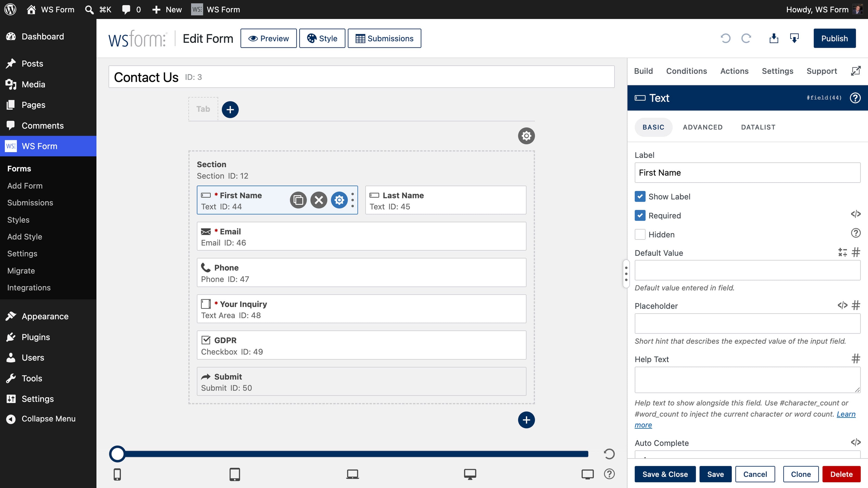Image resolution: width=868 pixels, height=488 pixels.
Task: Click the undo icon in form header
Action: click(726, 38)
